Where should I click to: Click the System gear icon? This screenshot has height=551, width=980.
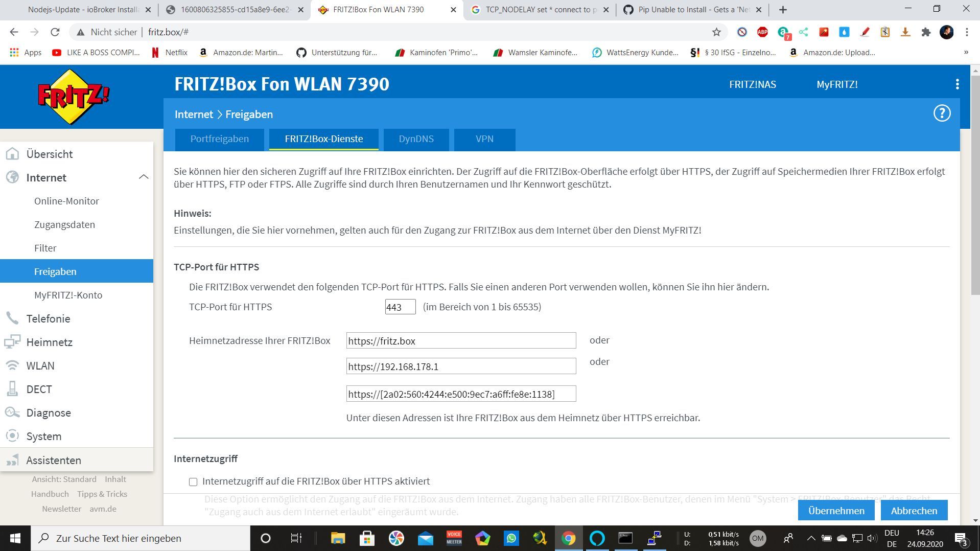12,436
